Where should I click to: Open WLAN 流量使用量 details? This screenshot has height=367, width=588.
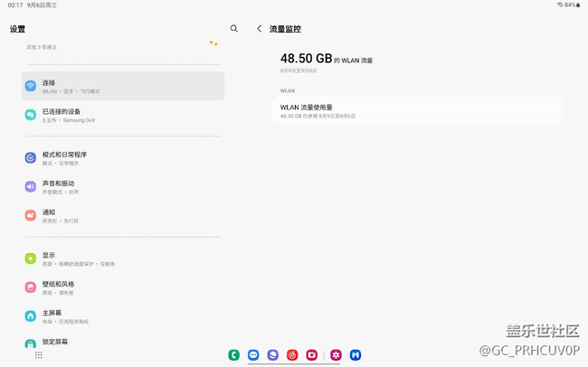417,110
